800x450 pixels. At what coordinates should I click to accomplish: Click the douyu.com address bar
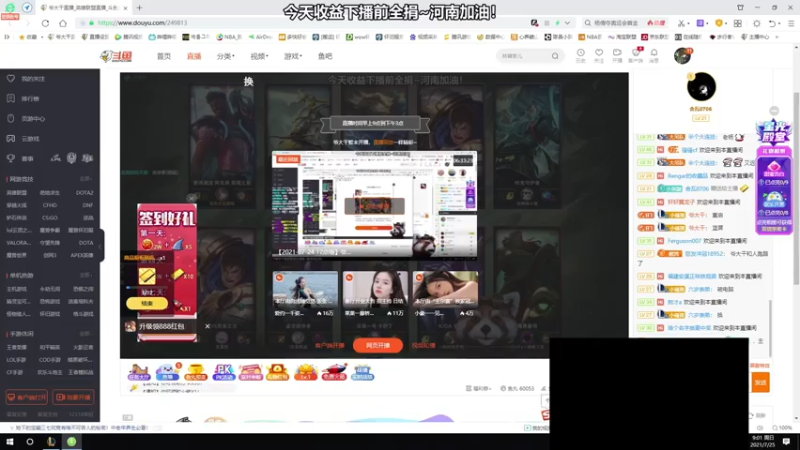(301, 23)
